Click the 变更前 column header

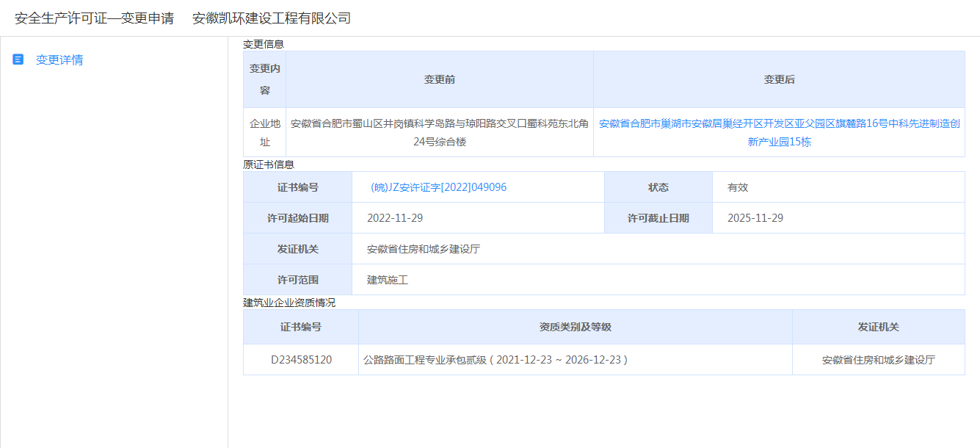click(x=439, y=79)
